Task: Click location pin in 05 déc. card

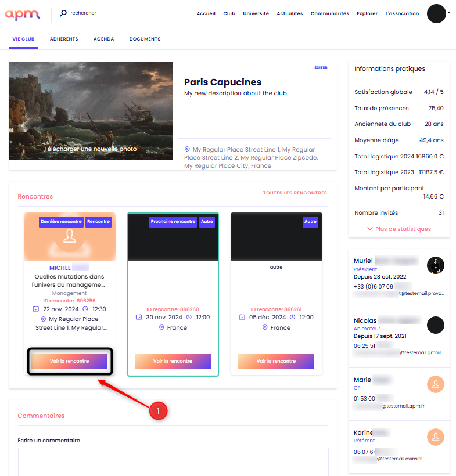Action: click(265, 327)
